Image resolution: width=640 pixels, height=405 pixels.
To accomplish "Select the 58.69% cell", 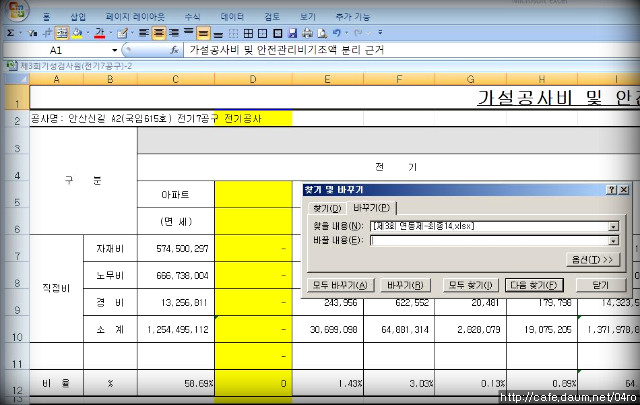I will click(176, 383).
